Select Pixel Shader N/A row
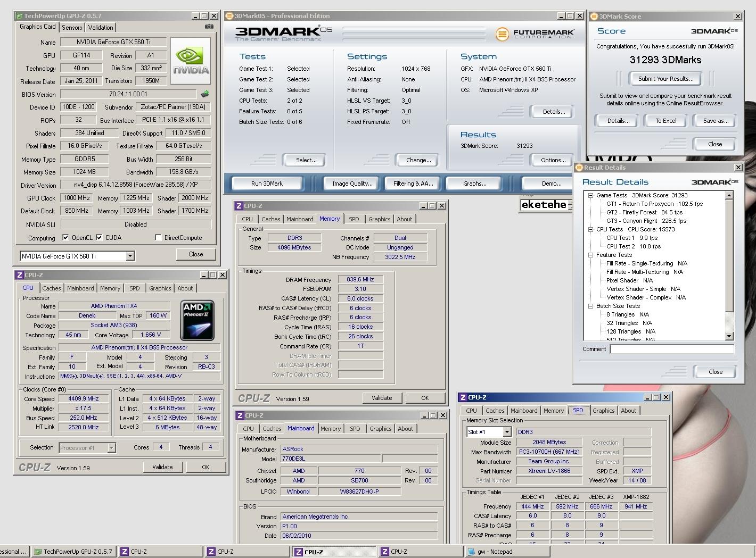This screenshot has height=558, width=756. coord(629,280)
